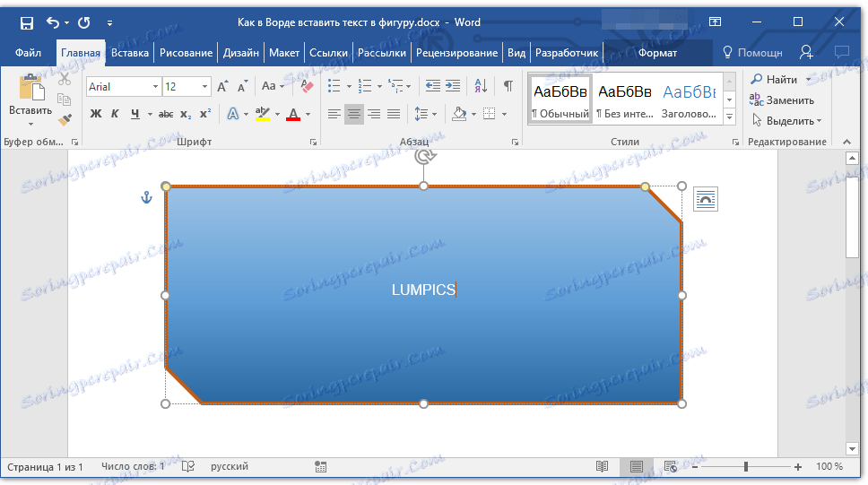Decrease font size with small A
Viewport: 868px width, 485px height.
pyautogui.click(x=242, y=86)
